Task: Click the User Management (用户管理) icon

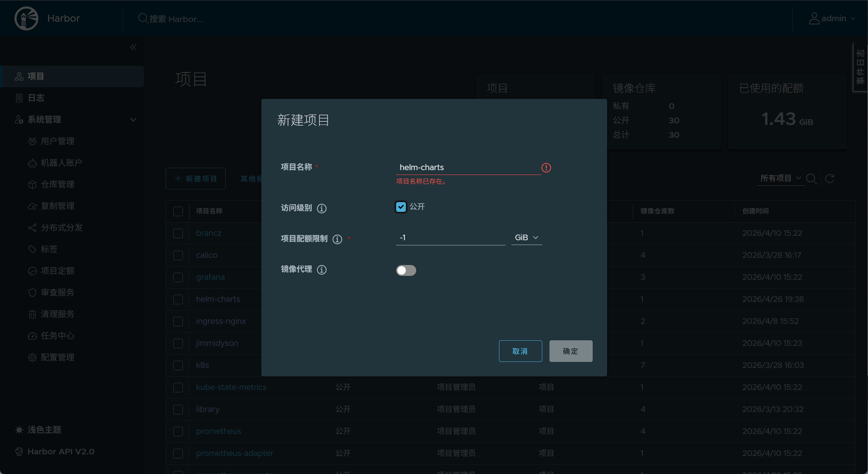Action: point(32,141)
